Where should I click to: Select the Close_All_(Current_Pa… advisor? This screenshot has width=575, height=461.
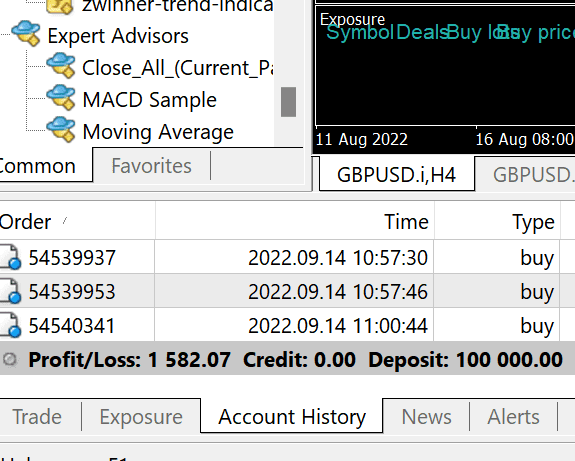(178, 68)
